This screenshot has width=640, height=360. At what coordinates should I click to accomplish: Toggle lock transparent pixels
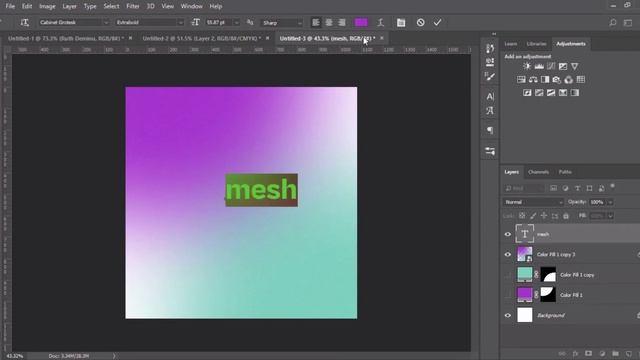pyautogui.click(x=522, y=216)
